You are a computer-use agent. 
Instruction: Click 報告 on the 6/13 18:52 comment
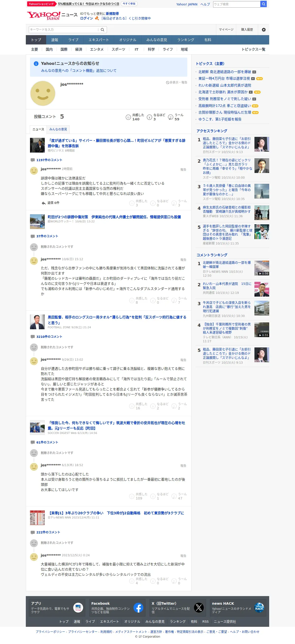183,466
